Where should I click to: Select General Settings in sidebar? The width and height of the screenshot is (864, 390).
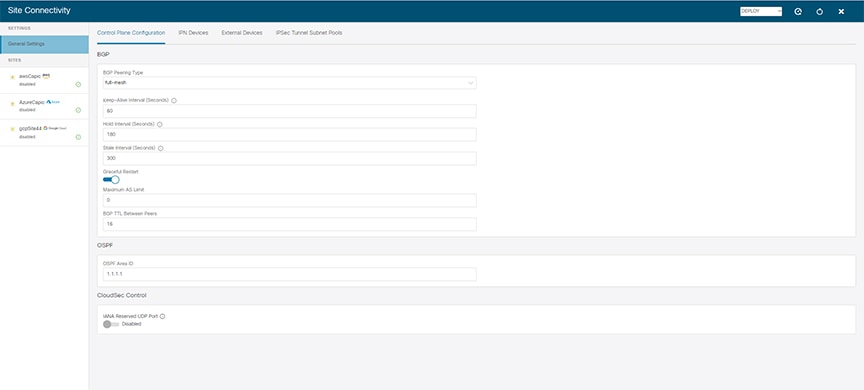[x=44, y=44]
